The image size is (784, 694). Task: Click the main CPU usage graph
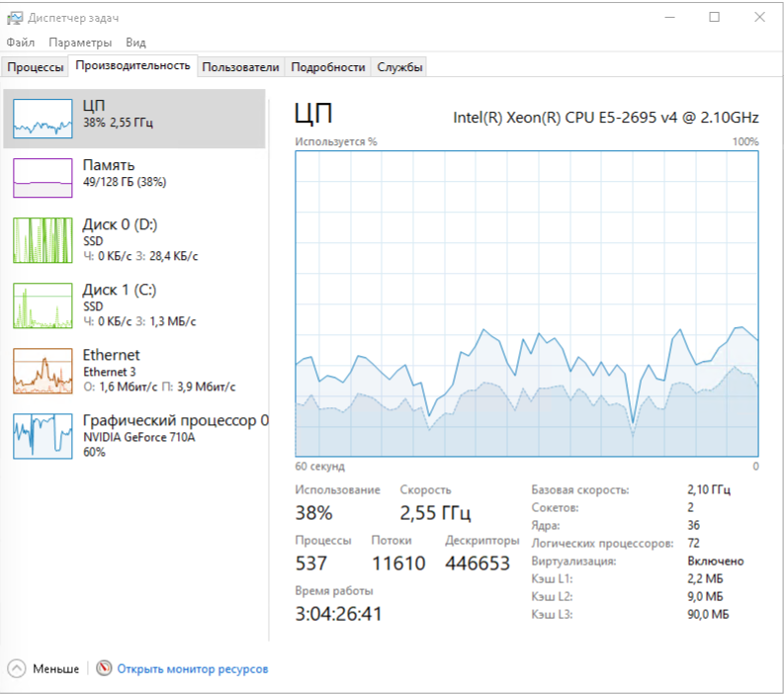[x=527, y=304]
